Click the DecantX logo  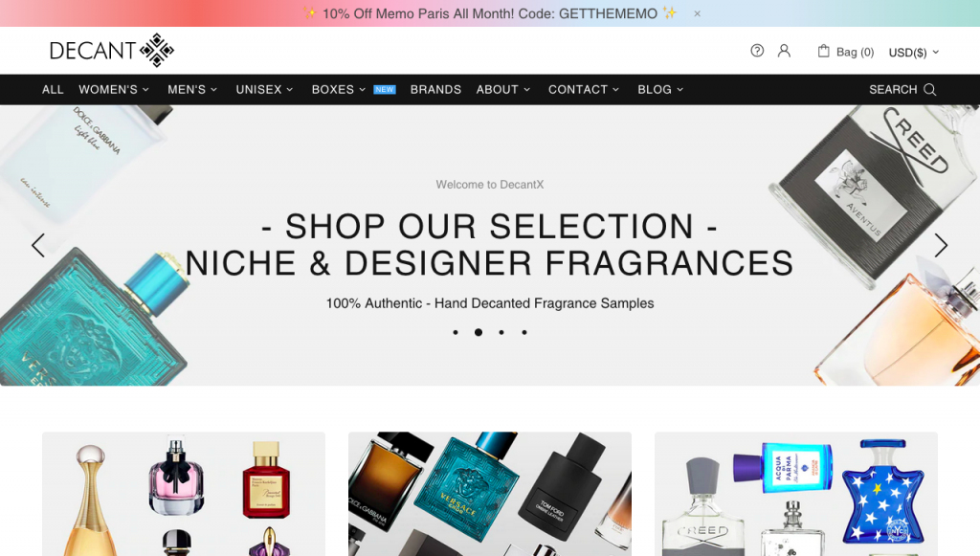pos(112,50)
